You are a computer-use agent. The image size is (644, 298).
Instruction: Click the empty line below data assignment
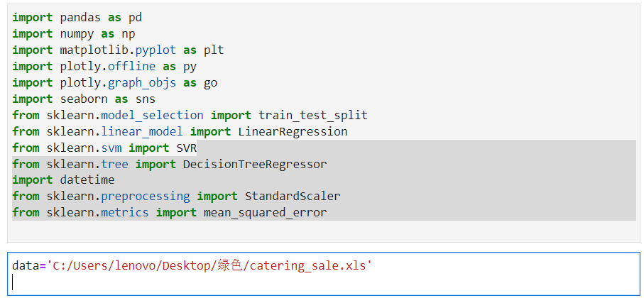(x=324, y=282)
